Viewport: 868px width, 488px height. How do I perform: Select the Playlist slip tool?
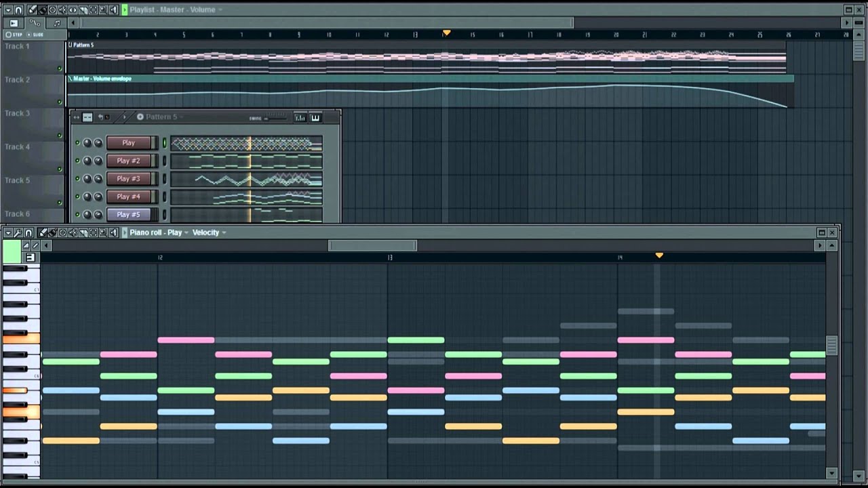pyautogui.click(x=73, y=9)
